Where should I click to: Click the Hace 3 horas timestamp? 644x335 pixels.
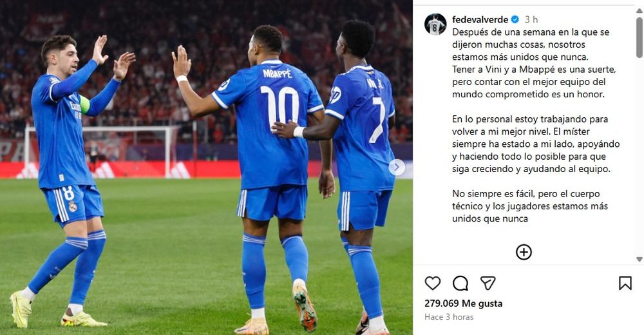(449, 317)
